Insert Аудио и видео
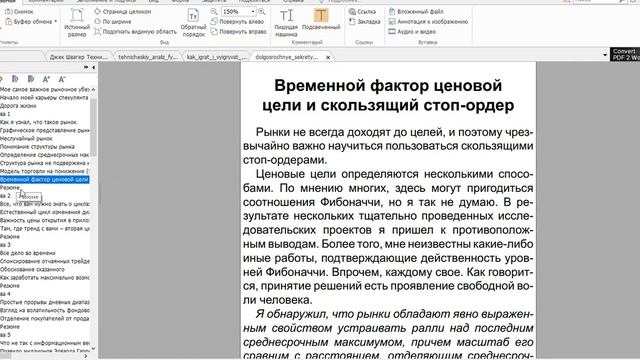Viewport: 640px width, 360px height. pyautogui.click(x=412, y=31)
